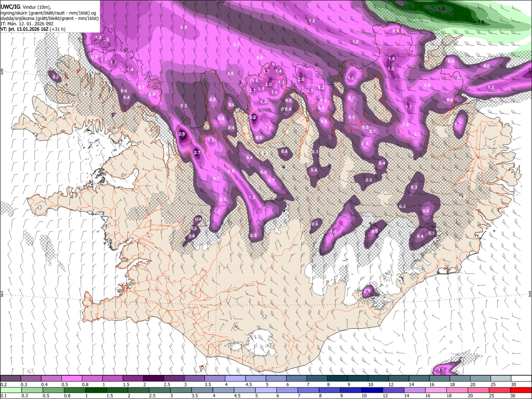The image size is (532, 399).
Task: Click the upper legend swatch between 6 and 7
Action: tap(296, 379)
